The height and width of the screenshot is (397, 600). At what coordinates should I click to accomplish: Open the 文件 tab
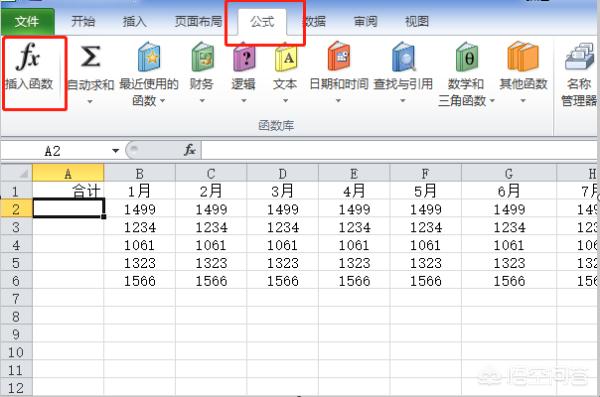coord(27,21)
